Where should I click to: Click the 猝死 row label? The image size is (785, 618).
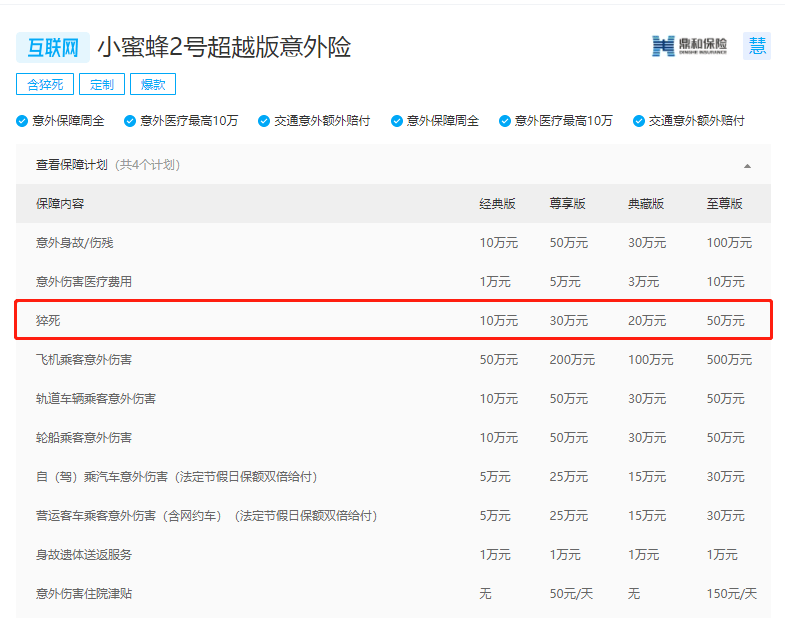(48, 321)
